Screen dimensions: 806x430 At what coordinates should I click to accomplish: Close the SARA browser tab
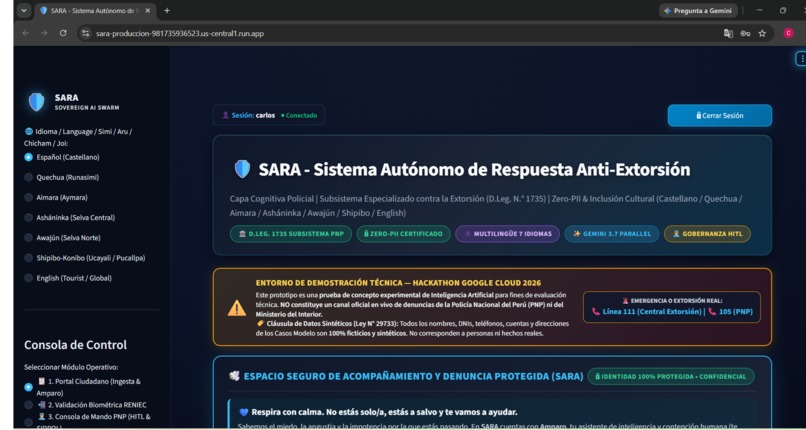(148, 10)
